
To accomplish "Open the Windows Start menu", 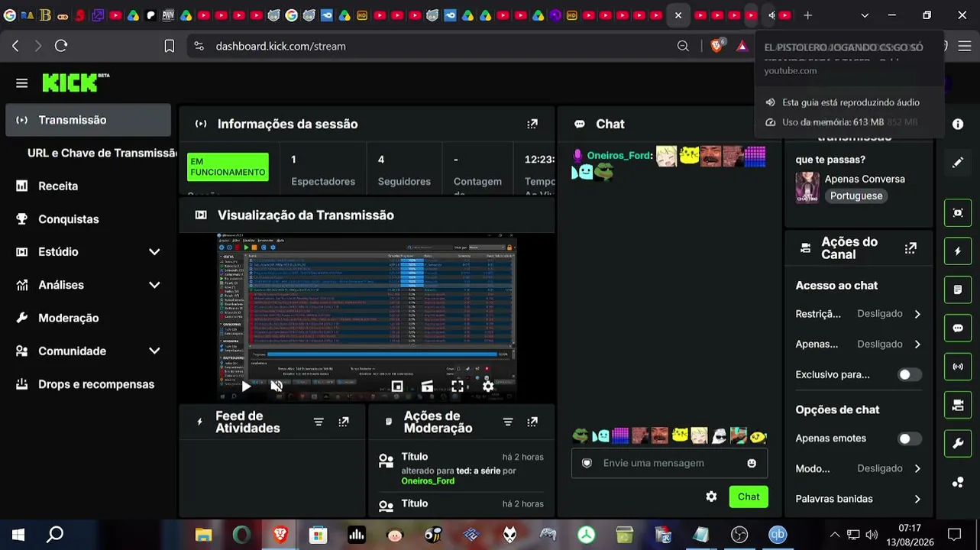I will click(18, 535).
